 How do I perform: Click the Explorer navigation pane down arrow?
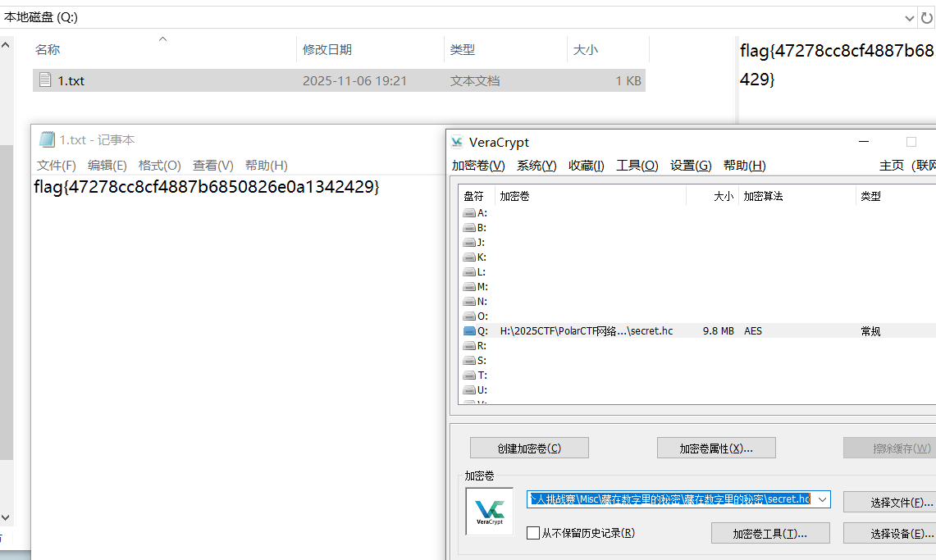pyautogui.click(x=6, y=517)
